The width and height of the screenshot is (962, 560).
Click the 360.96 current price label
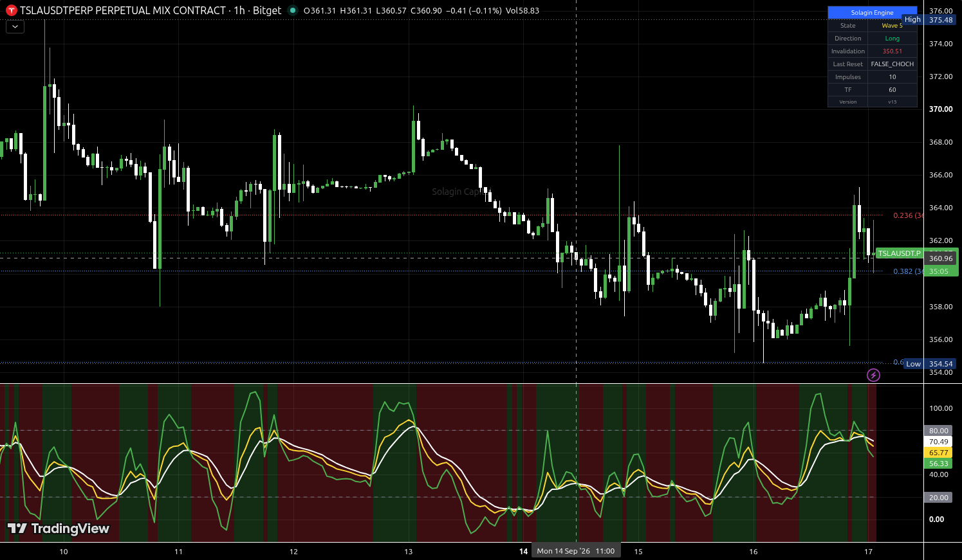941,258
